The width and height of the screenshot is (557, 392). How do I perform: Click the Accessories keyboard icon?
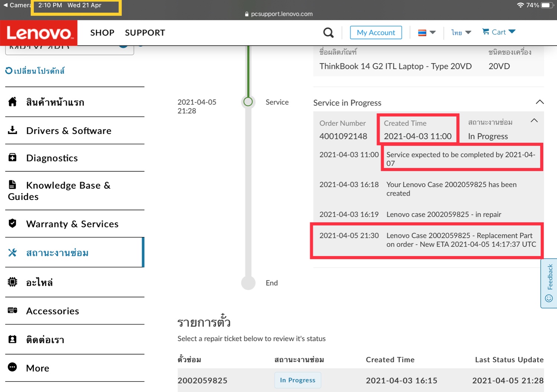tap(13, 310)
